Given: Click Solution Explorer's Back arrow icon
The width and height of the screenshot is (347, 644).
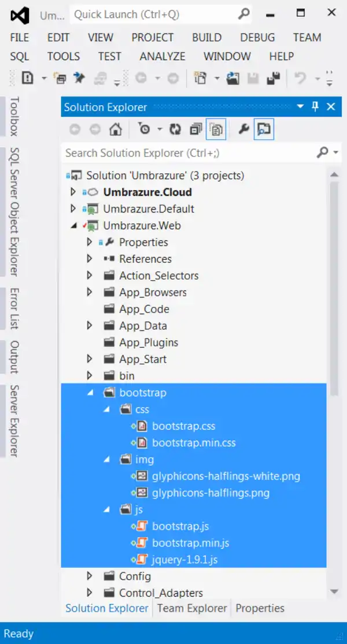Looking at the screenshot, I should 75,130.
